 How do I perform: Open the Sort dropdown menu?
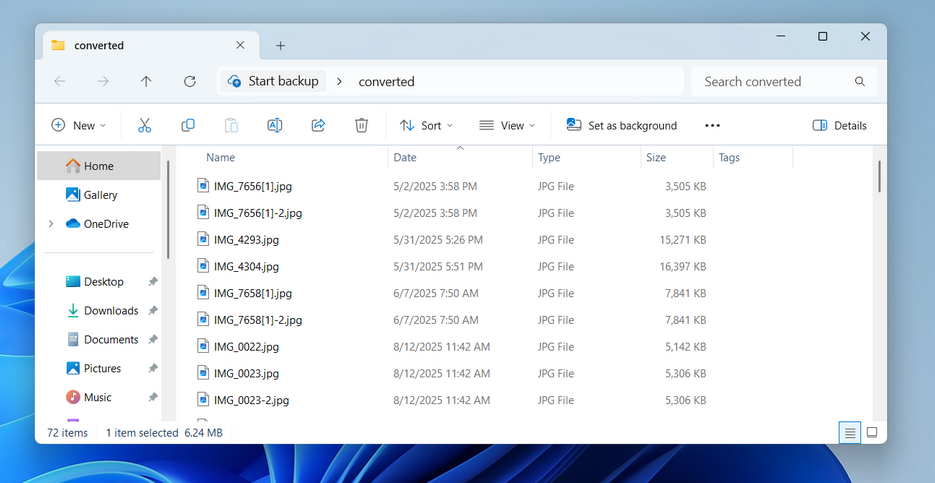pos(426,125)
